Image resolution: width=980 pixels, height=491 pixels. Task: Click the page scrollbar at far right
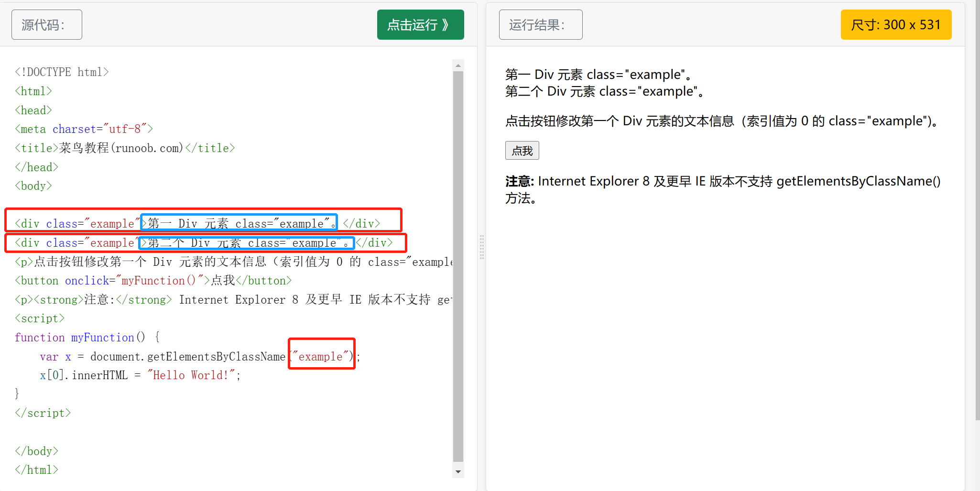[977, 210]
